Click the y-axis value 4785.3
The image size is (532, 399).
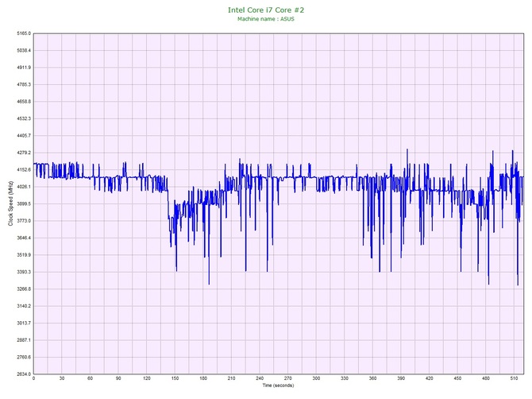coord(24,84)
